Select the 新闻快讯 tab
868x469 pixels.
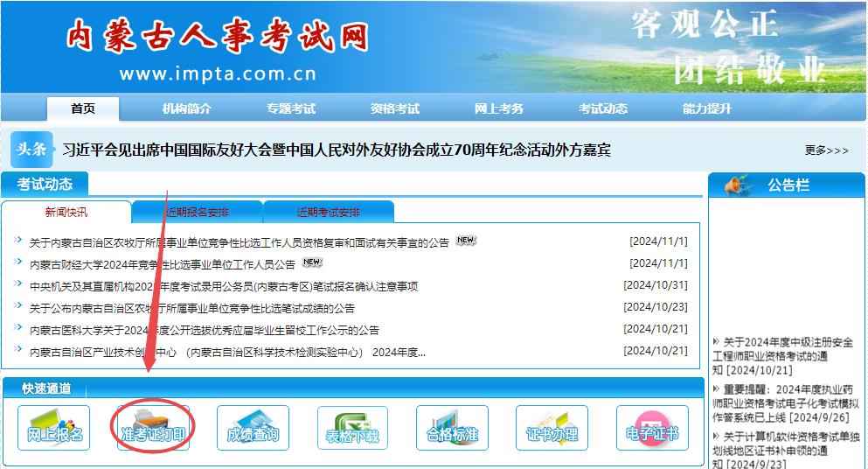click(66, 213)
